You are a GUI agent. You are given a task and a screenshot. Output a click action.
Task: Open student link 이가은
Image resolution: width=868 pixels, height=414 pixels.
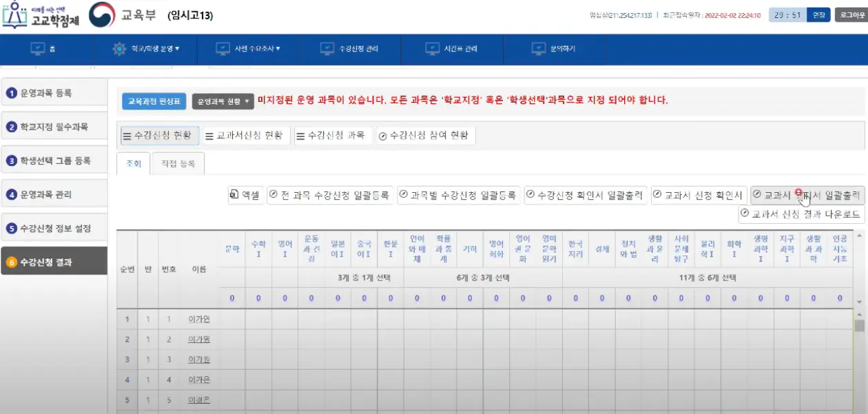point(199,380)
